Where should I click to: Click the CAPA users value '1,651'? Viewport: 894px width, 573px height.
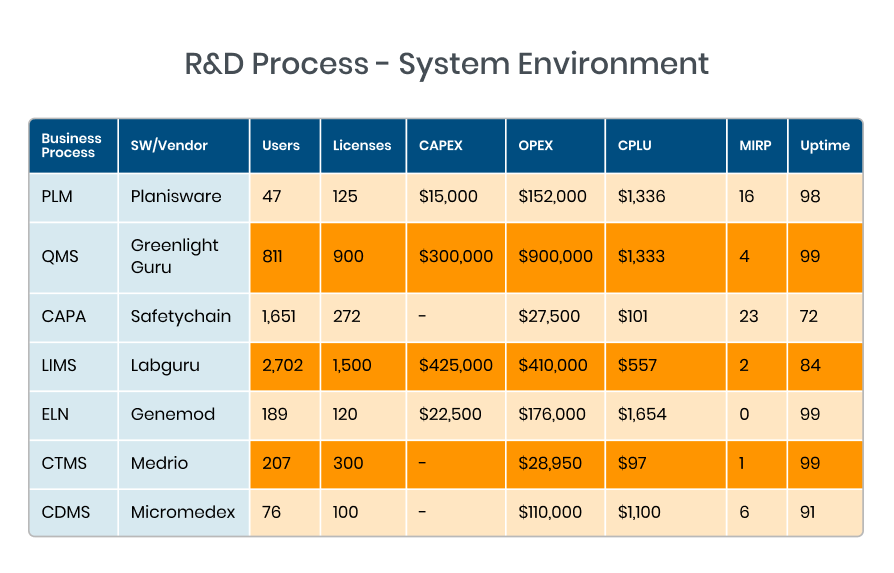click(x=279, y=316)
